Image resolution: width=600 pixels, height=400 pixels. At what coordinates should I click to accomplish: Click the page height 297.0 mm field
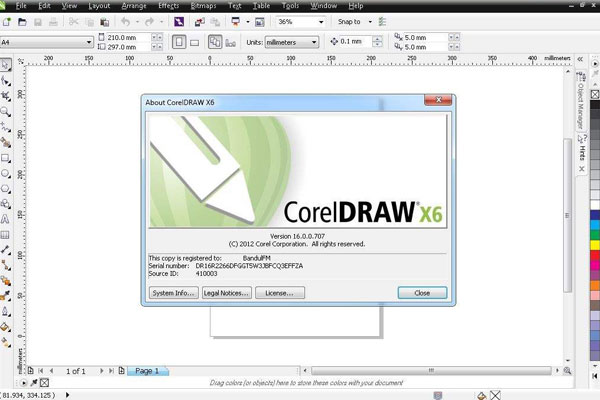(x=128, y=47)
